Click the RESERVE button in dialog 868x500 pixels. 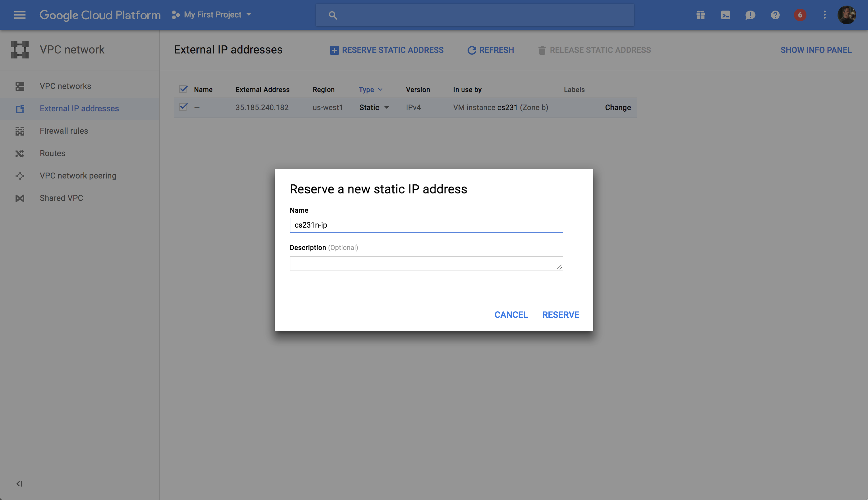560,315
